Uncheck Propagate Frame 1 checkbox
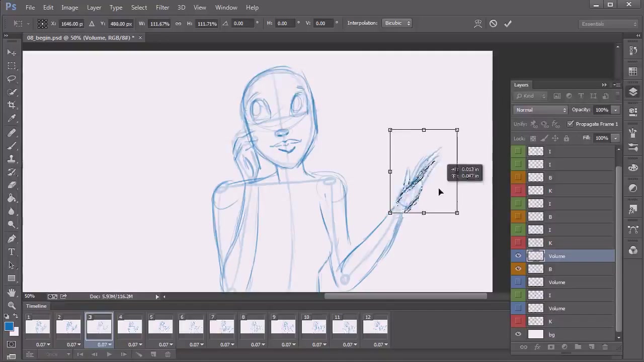The height and width of the screenshot is (362, 644). (x=570, y=124)
